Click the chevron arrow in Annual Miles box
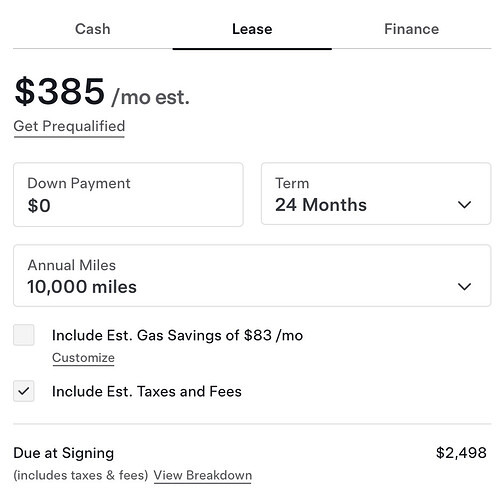 pos(464,286)
